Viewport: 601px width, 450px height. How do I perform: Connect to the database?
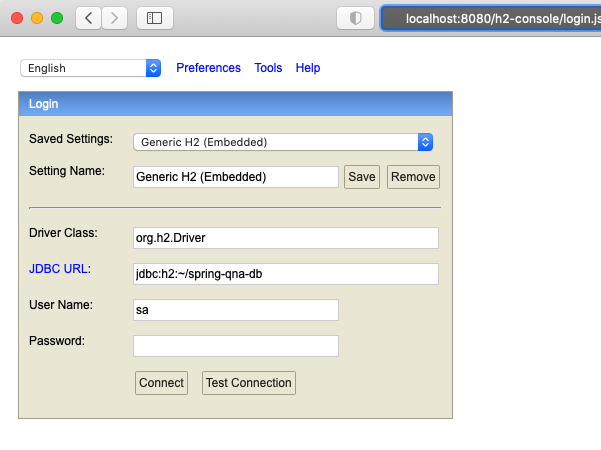pyautogui.click(x=161, y=383)
